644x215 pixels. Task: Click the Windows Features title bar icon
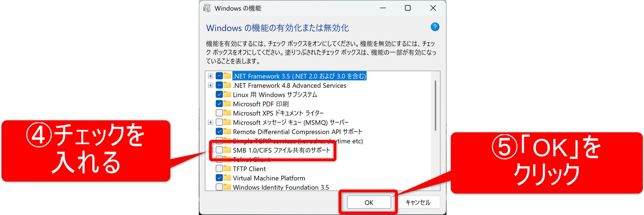coord(207,8)
